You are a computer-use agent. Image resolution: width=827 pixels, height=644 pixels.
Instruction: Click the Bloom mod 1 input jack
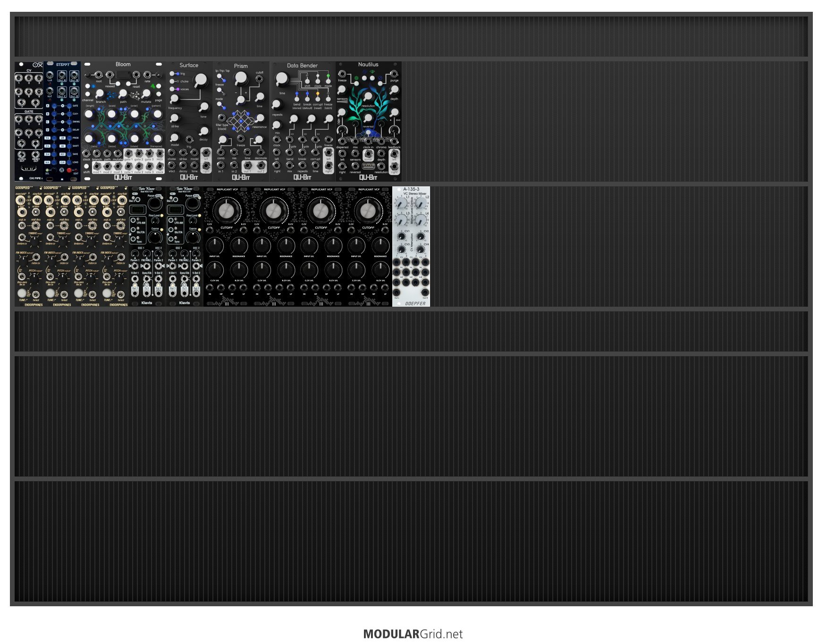coord(97,166)
